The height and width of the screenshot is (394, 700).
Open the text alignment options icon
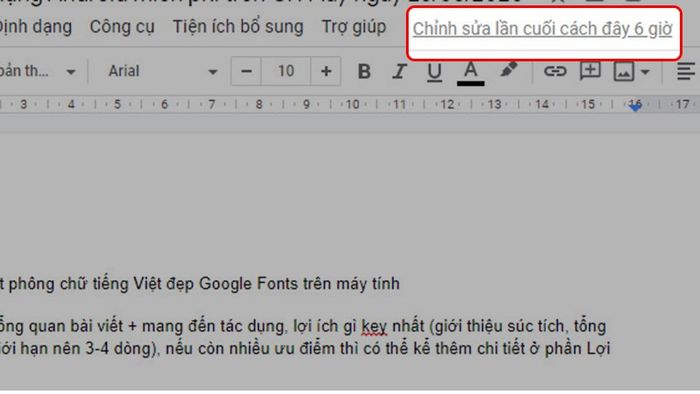(x=686, y=71)
